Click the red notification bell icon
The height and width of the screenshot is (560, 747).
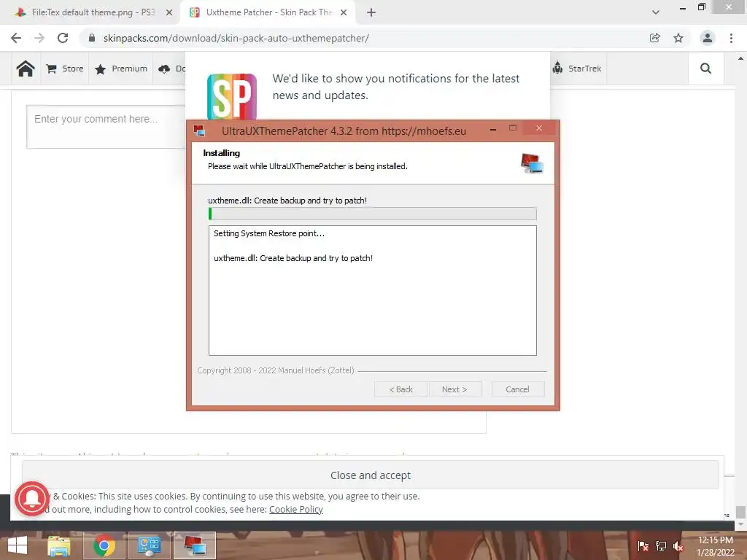[31, 499]
